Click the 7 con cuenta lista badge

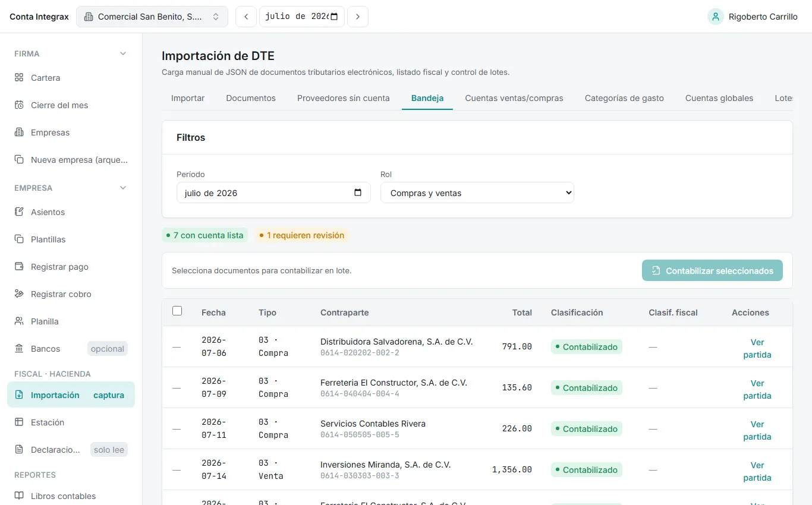(x=204, y=235)
